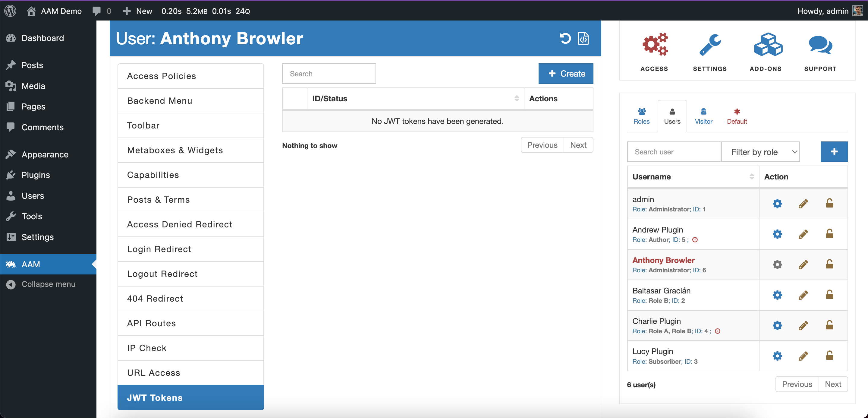Toggle lock icon for admin user
Image resolution: width=868 pixels, height=418 pixels.
[829, 204]
